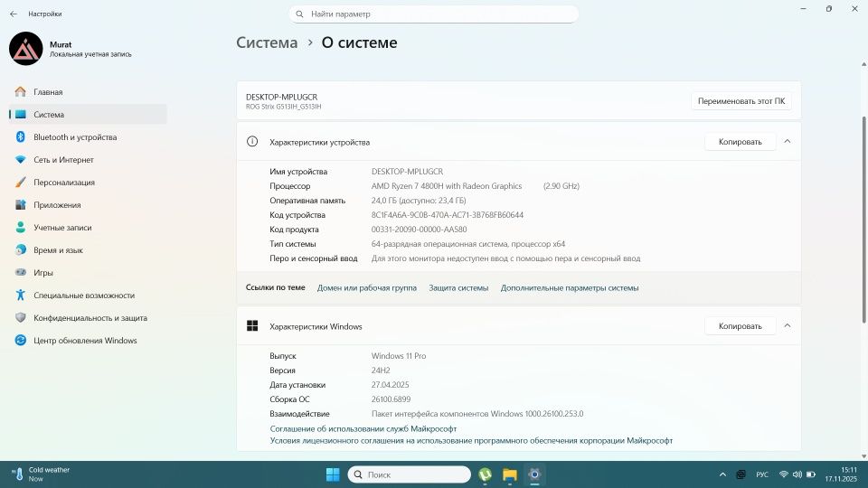
Task: Click the vertical scrollbar of settings page
Action: coord(863,220)
